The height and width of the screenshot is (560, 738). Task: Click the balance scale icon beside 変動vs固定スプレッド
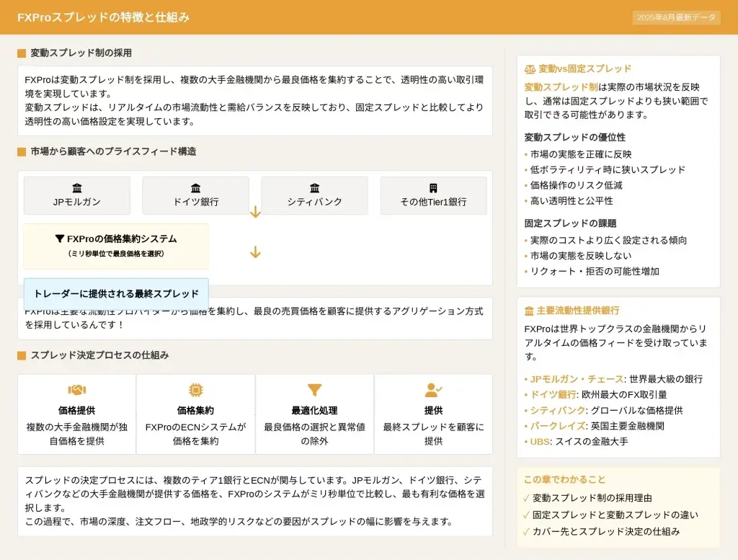530,69
